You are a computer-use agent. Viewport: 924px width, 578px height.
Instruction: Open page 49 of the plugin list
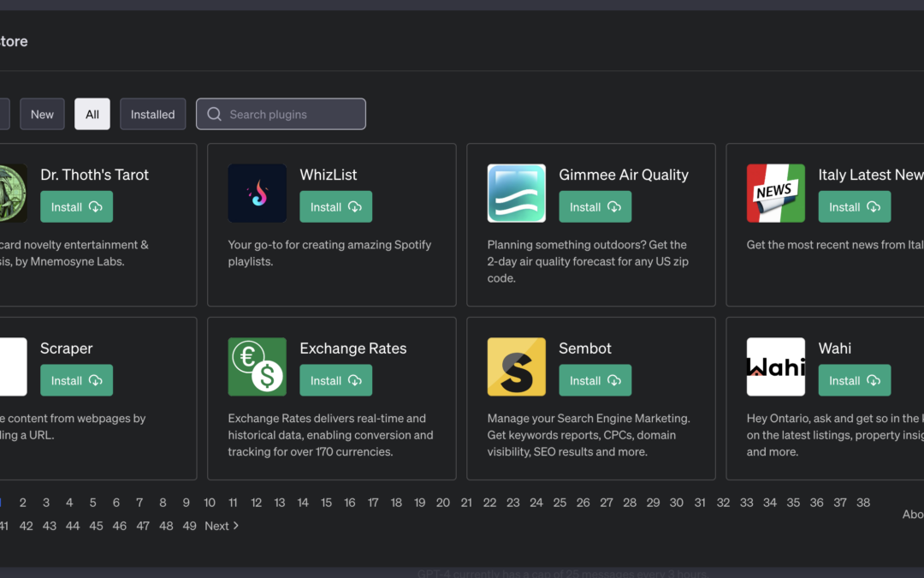[x=189, y=526]
